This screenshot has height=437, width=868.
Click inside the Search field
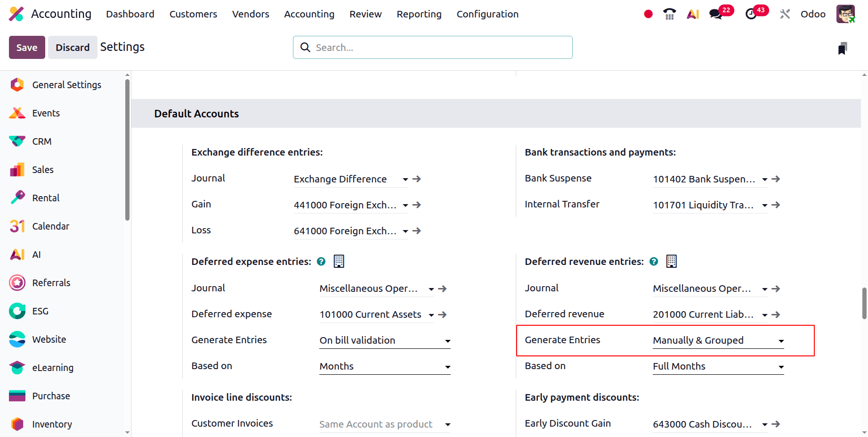pos(432,47)
